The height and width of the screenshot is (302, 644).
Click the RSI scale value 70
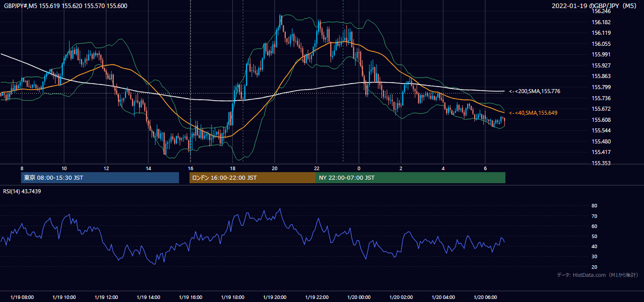(x=595, y=216)
